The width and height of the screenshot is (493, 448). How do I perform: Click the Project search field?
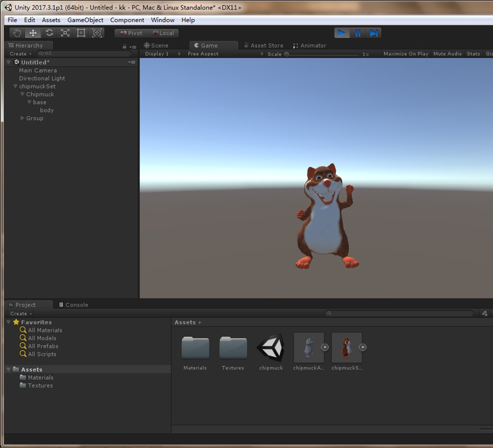click(x=399, y=313)
